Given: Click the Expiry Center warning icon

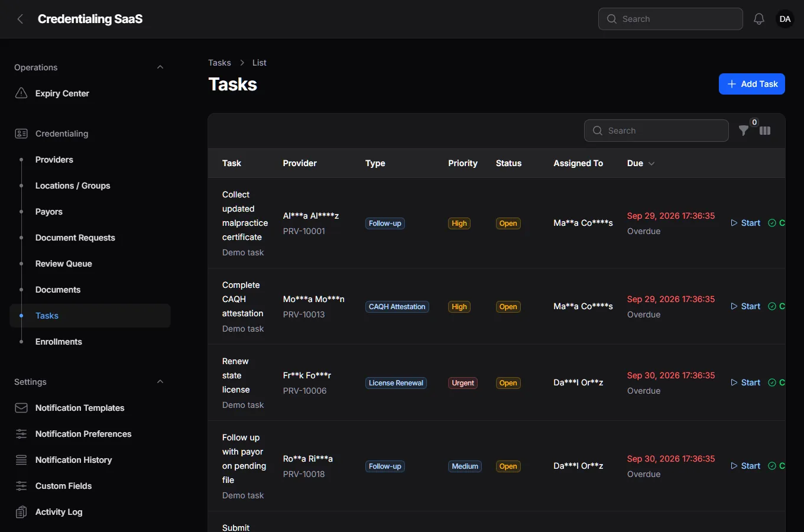Looking at the screenshot, I should pyautogui.click(x=21, y=93).
